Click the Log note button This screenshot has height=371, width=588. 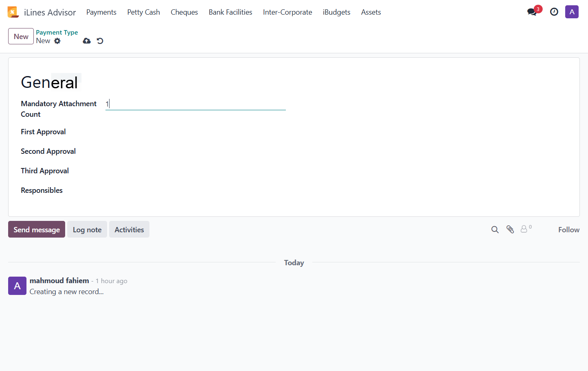coord(87,229)
